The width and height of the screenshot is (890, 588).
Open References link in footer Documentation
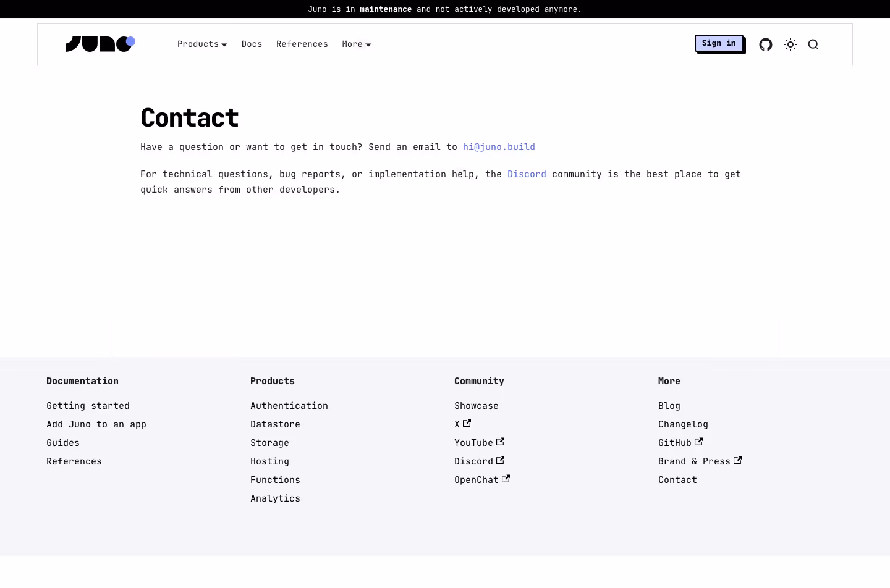74,461
